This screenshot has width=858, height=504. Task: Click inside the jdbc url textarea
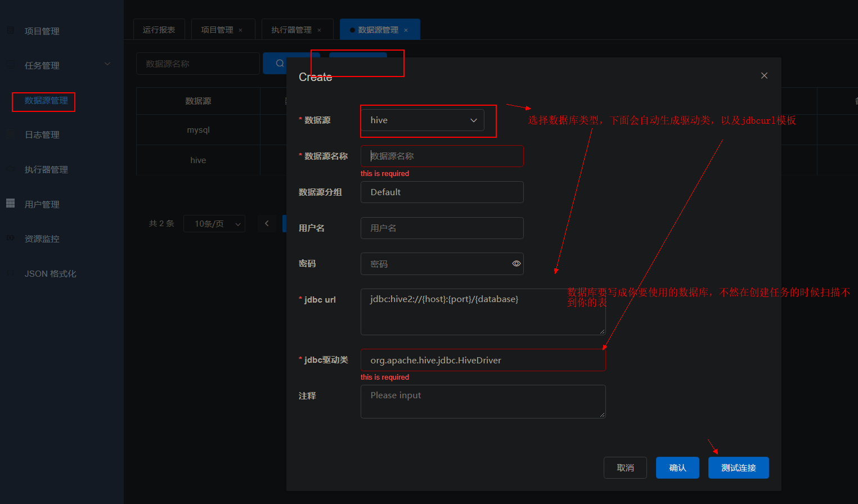483,312
